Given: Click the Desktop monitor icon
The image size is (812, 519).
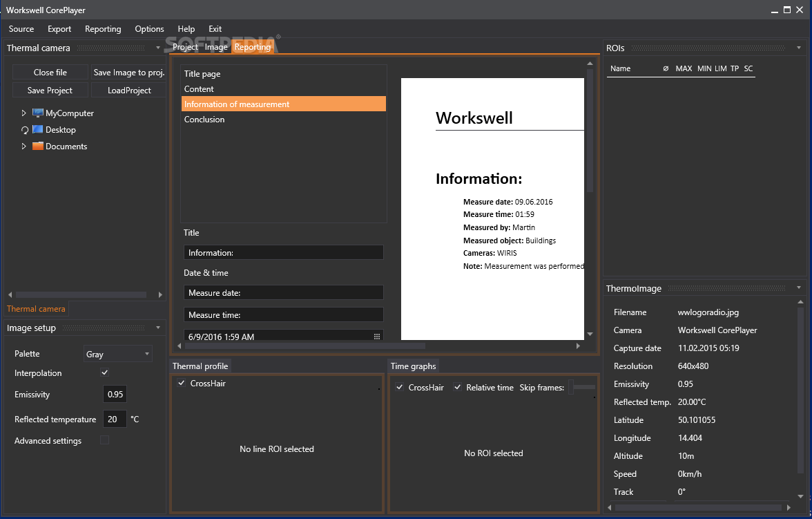Looking at the screenshot, I should click(x=37, y=130).
